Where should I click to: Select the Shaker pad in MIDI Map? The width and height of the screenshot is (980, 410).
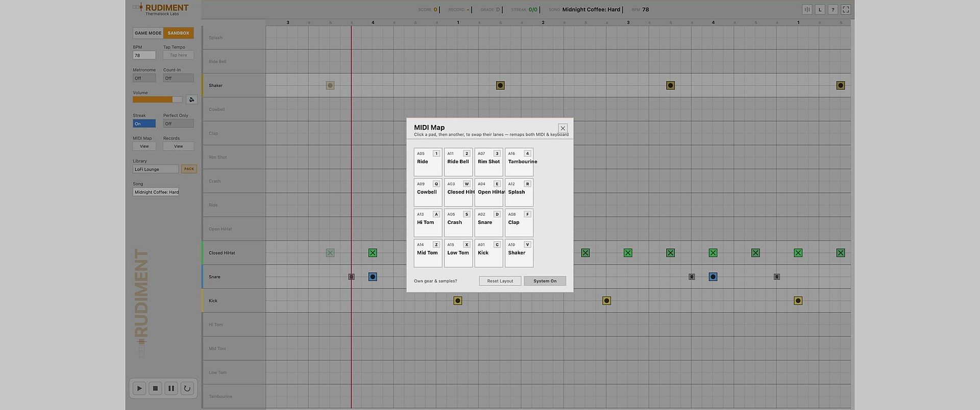click(x=519, y=253)
